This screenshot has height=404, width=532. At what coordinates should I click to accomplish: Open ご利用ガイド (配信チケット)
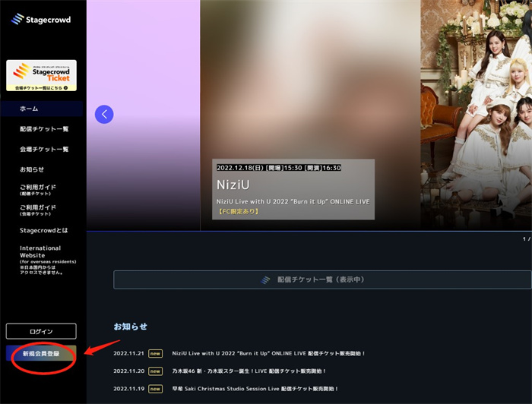(x=38, y=189)
